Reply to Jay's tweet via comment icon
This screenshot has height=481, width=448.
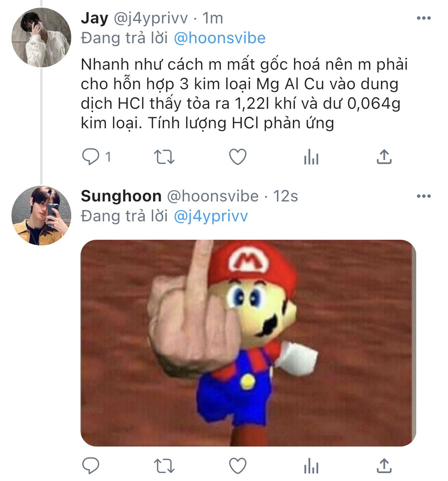tap(91, 157)
